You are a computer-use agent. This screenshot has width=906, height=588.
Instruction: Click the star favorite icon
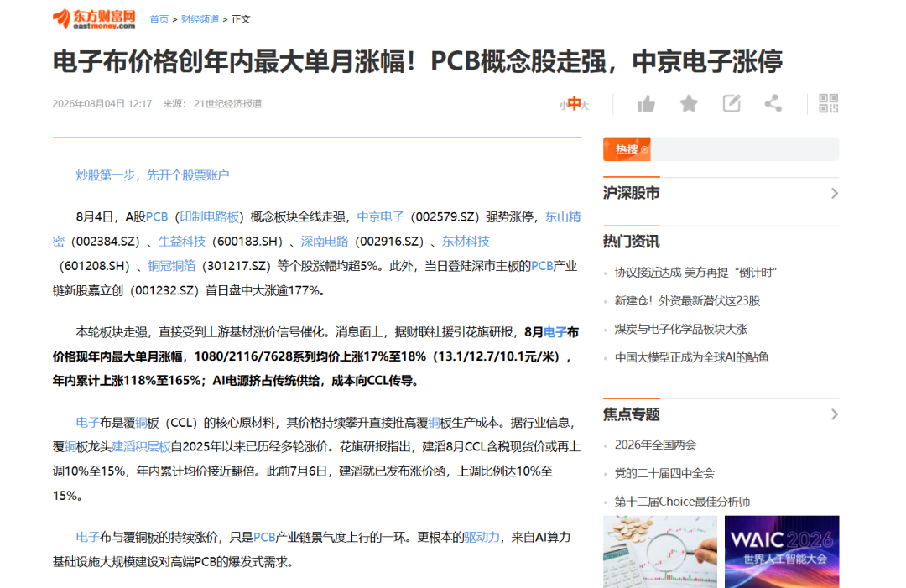[689, 104]
